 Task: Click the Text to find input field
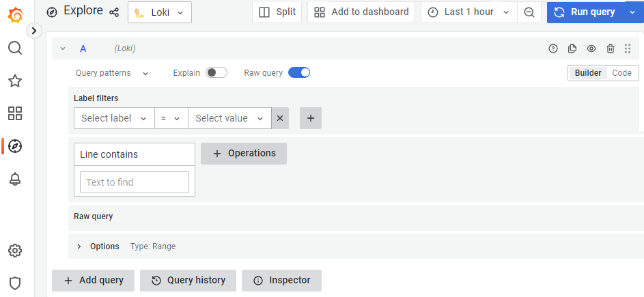(134, 182)
